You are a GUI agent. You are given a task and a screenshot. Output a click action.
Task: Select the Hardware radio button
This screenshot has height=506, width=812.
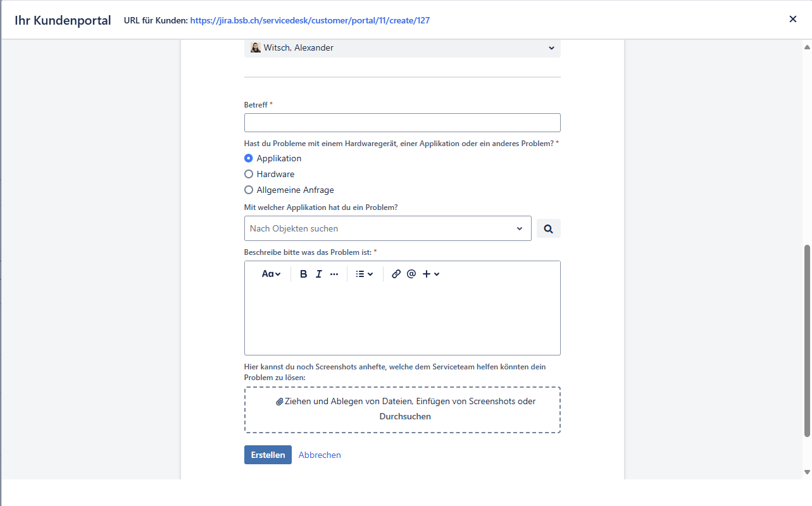[x=249, y=174]
